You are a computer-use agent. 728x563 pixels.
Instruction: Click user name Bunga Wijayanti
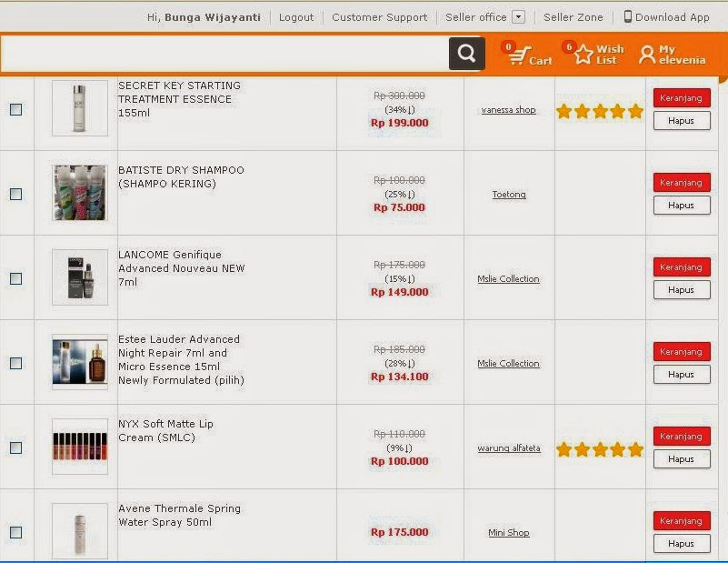(x=212, y=17)
